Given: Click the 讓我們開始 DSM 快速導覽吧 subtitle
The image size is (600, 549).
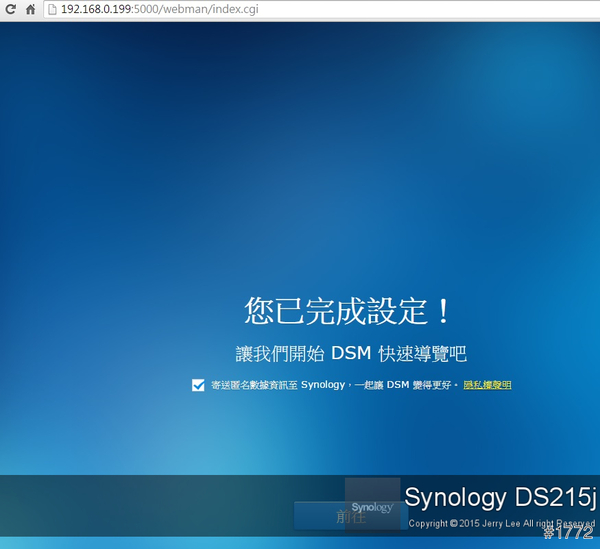Looking at the screenshot, I should (x=351, y=353).
